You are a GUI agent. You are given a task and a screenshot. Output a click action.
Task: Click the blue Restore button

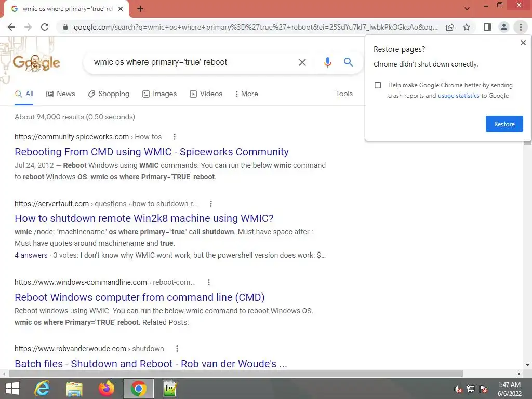[x=504, y=124]
